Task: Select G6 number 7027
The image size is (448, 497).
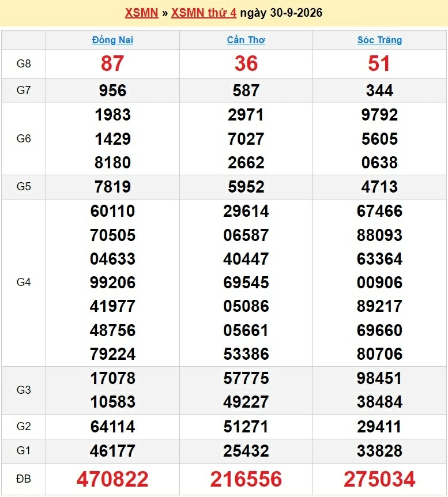Action: pos(246,139)
